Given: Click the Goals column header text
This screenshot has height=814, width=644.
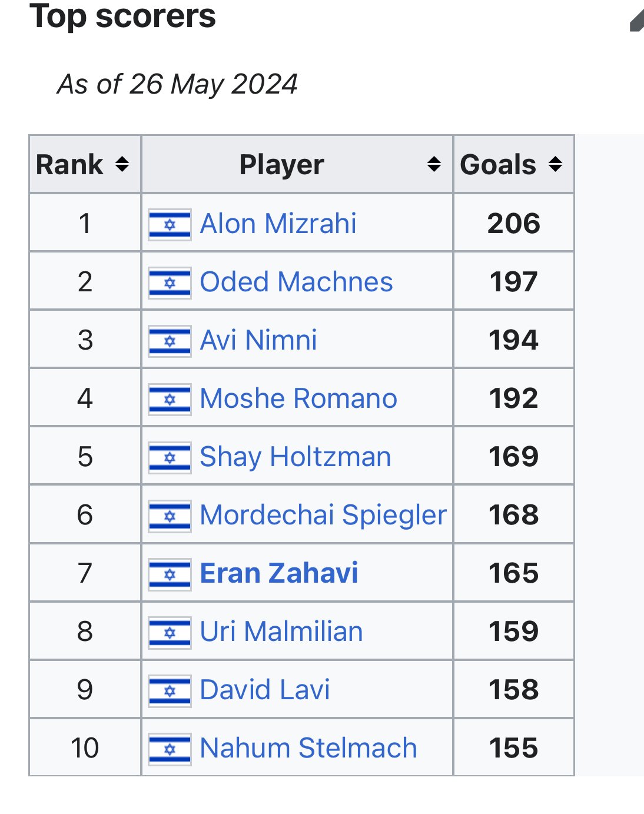Looking at the screenshot, I should pyautogui.click(x=498, y=165).
